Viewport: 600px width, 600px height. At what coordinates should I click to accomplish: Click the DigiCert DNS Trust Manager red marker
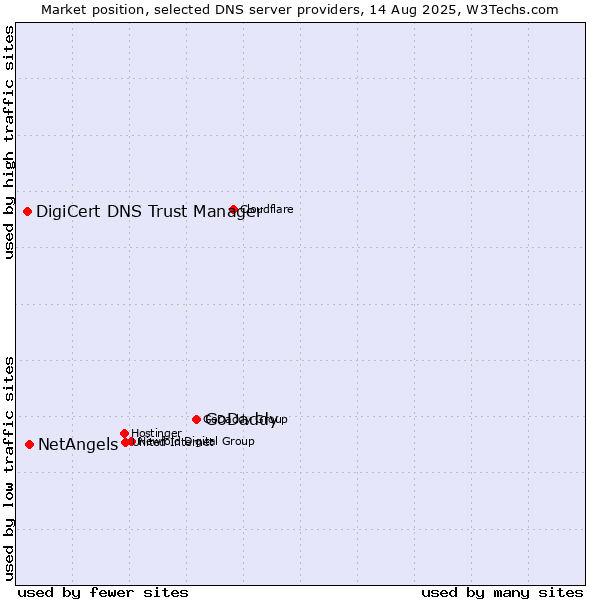pyautogui.click(x=28, y=212)
